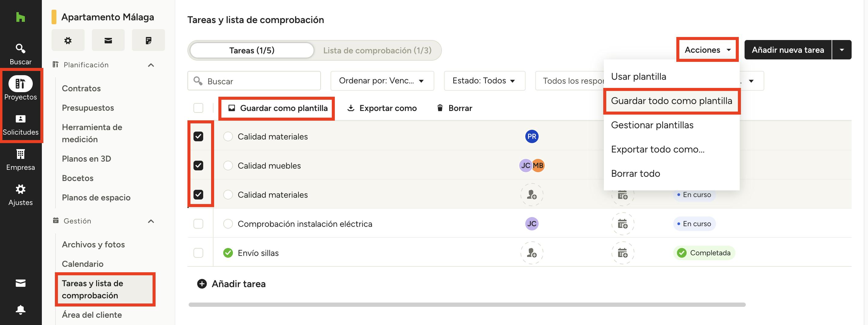Click the project settings gear button

click(x=68, y=41)
